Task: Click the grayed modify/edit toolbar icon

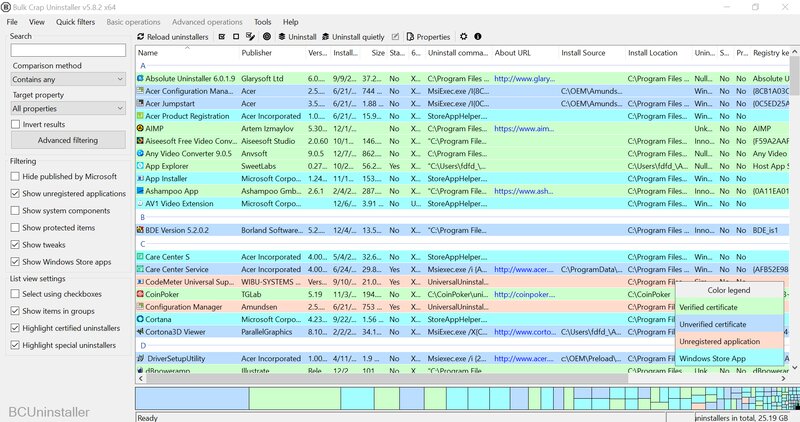Action: [395, 37]
